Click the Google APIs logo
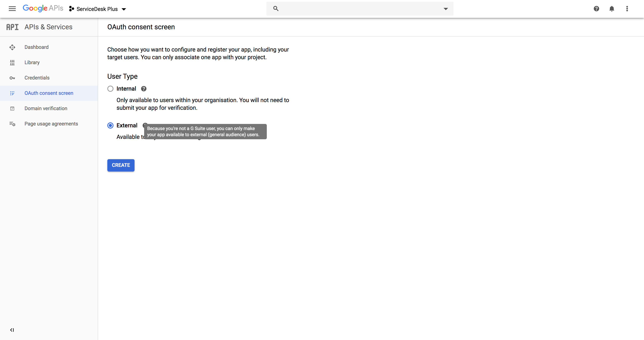The height and width of the screenshot is (340, 644). tap(43, 8)
